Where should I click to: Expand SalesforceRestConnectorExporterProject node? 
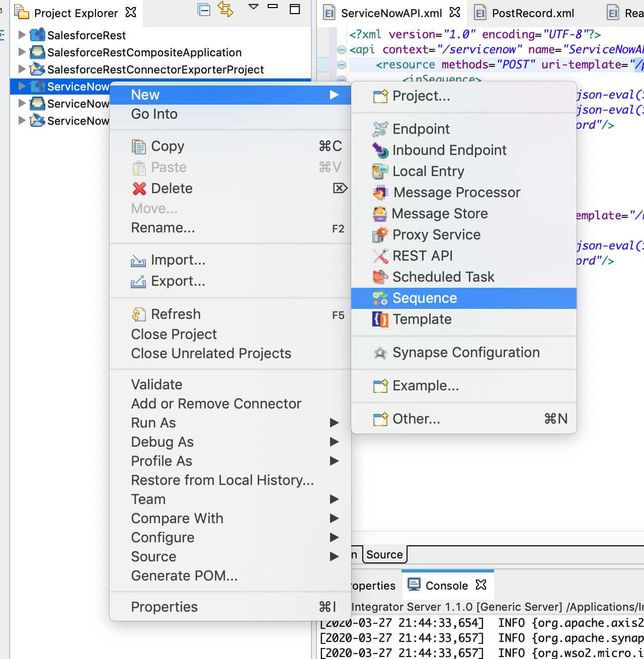point(22,69)
